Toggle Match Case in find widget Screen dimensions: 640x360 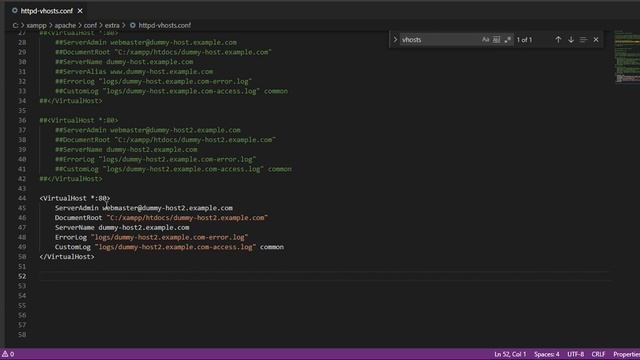(x=485, y=40)
